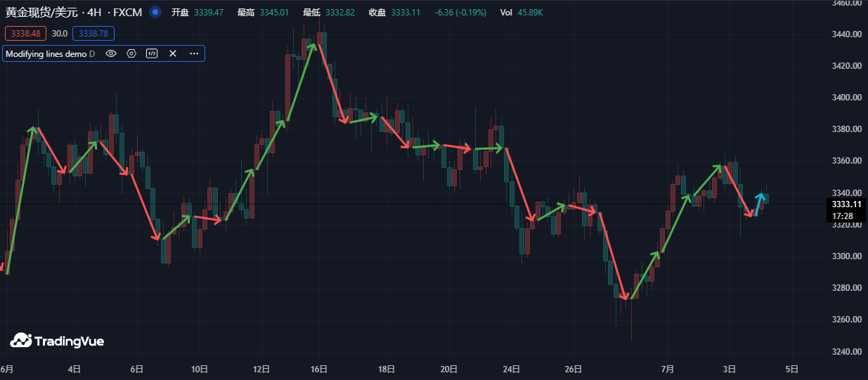Click the Modifying lines demo indicator name
Viewport: 868px width, 380px height.
pos(46,53)
